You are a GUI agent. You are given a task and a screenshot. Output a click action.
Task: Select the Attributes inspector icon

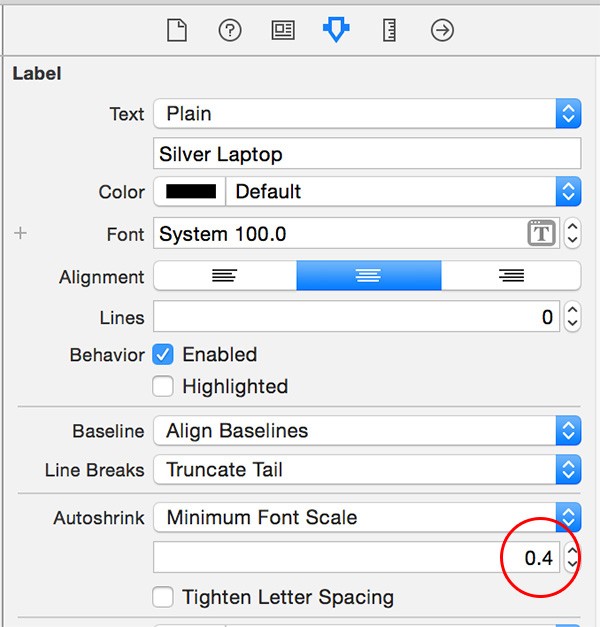coord(336,30)
